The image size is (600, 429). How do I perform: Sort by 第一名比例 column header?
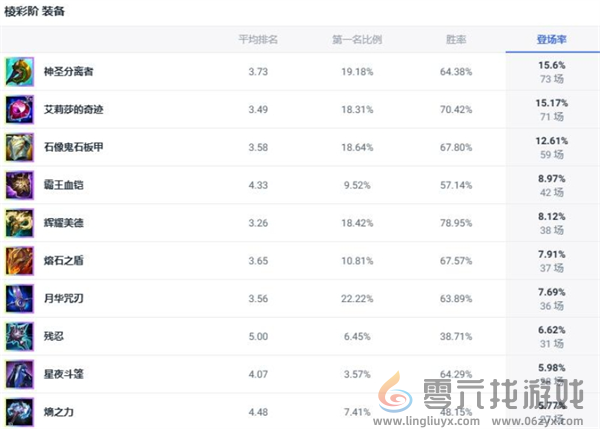pyautogui.click(x=357, y=40)
